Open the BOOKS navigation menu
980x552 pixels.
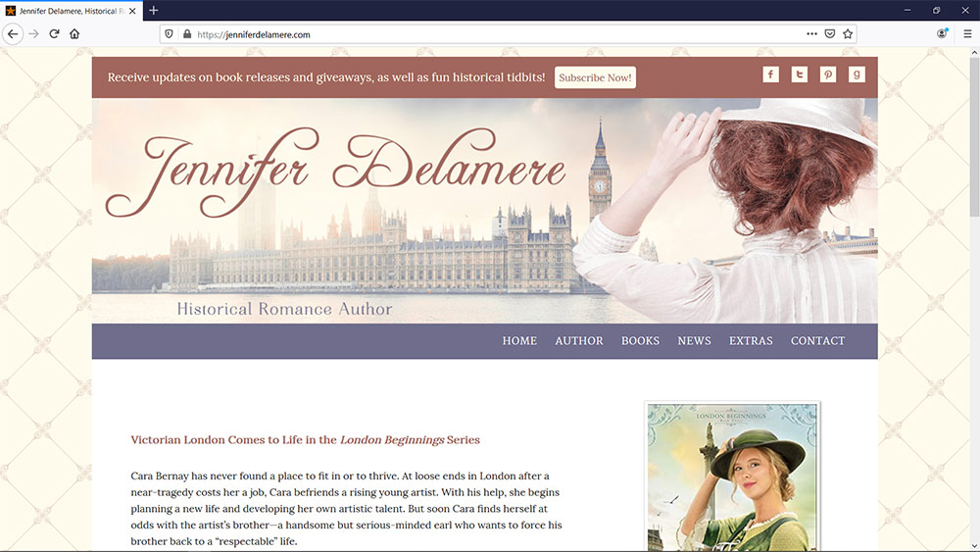click(x=640, y=341)
